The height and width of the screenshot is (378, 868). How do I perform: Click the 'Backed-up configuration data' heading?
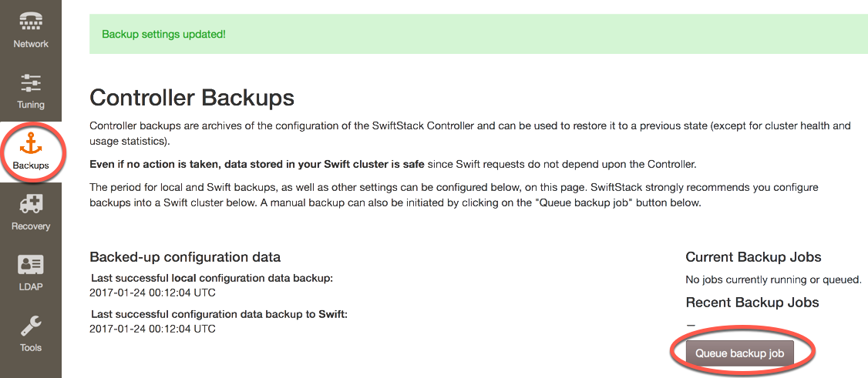(x=185, y=257)
